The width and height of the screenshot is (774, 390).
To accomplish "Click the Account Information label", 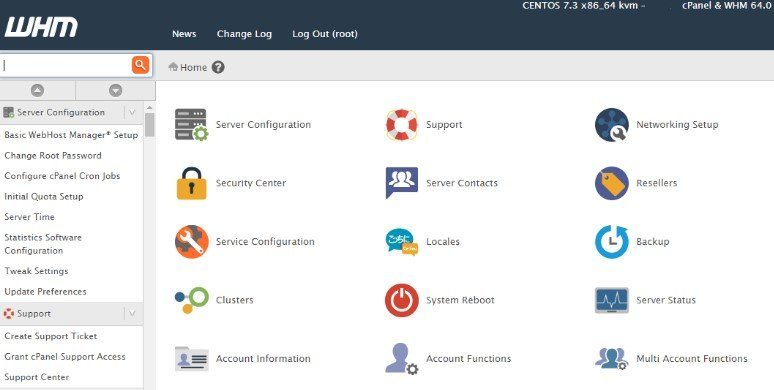I will (263, 359).
